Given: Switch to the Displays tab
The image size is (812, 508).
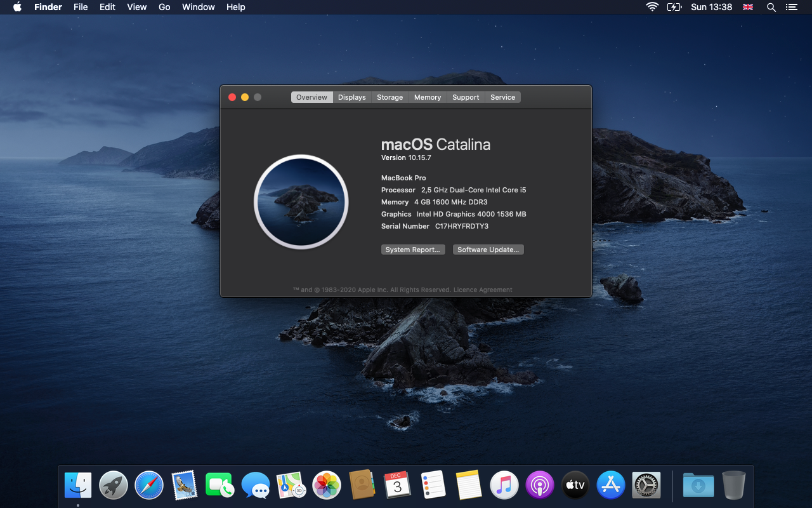Looking at the screenshot, I should pyautogui.click(x=351, y=97).
